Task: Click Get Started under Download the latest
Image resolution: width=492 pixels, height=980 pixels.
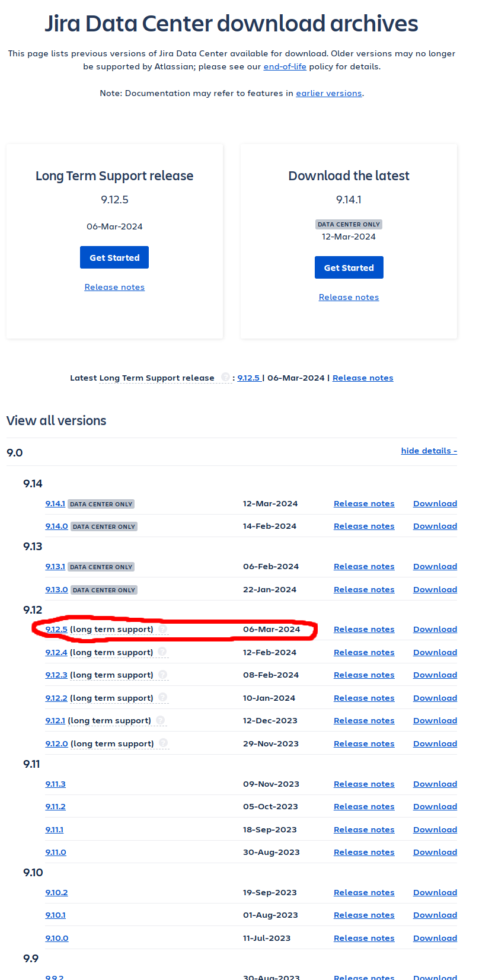Action: coord(349,267)
